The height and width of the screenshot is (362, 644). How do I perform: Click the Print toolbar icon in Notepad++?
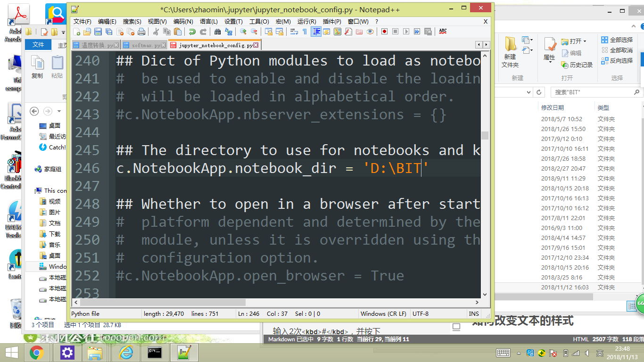click(x=141, y=32)
